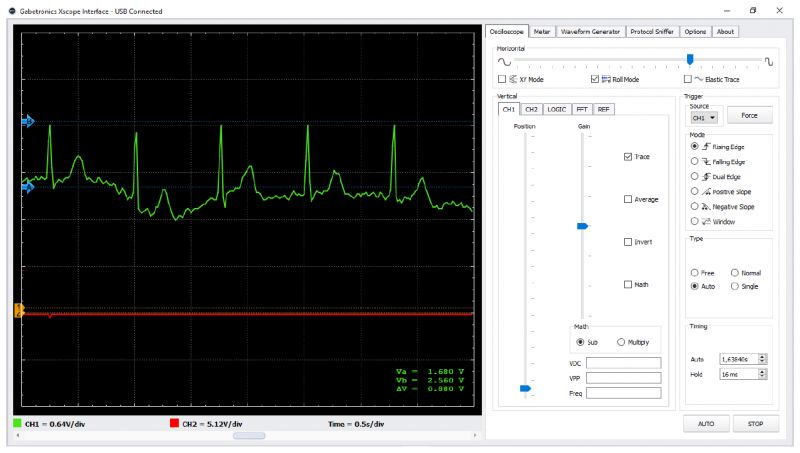Select Negative Slope trigger mode
This screenshot has width=800, height=453.
click(694, 207)
